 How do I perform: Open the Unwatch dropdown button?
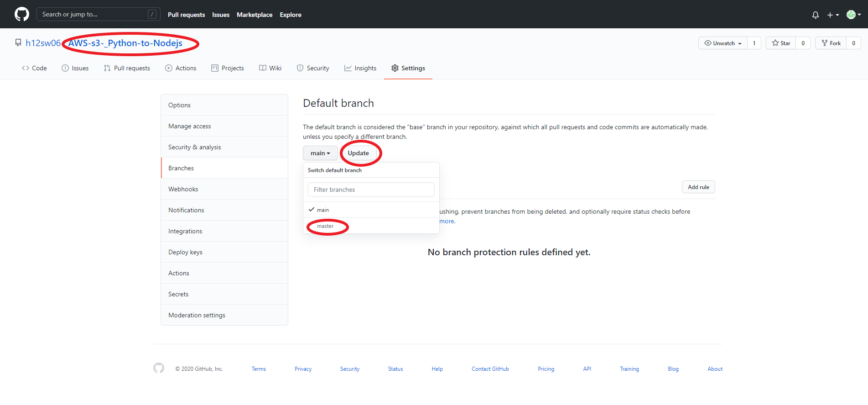[723, 43]
